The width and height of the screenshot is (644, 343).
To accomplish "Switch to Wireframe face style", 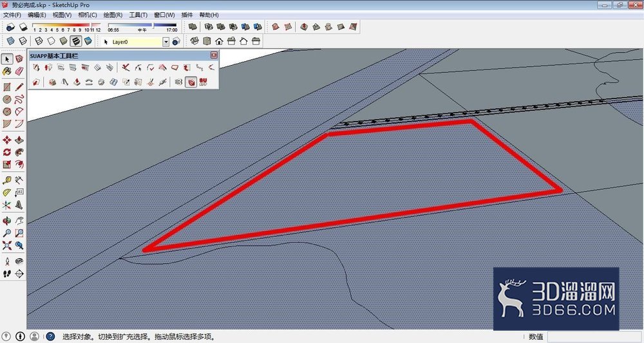I will point(39,41).
